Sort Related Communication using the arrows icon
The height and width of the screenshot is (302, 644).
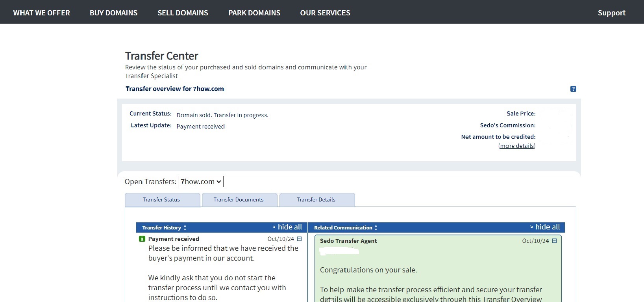point(376,228)
